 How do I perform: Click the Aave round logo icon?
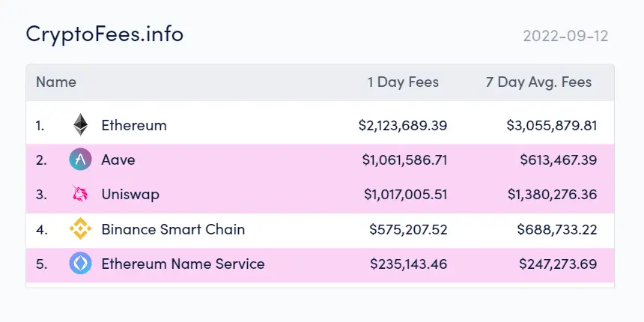[x=81, y=160]
